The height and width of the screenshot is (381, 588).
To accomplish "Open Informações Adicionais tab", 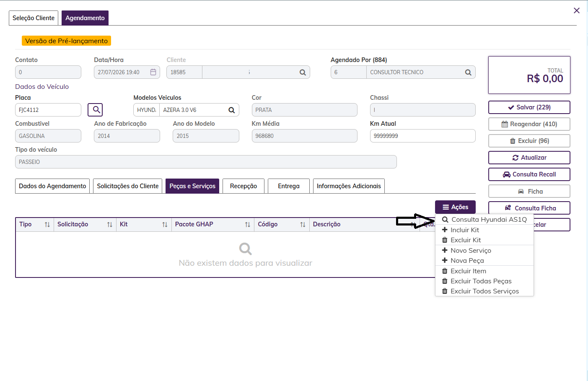I will [x=349, y=186].
